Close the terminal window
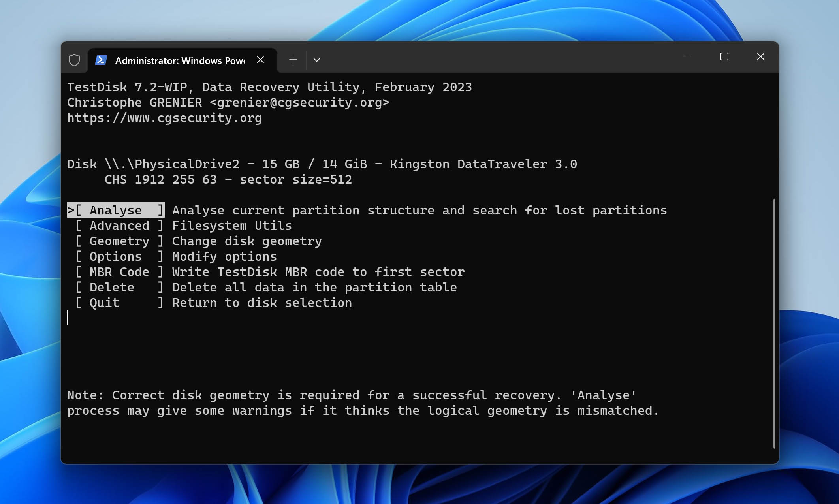Screen dimensions: 839x504 pos(761,56)
